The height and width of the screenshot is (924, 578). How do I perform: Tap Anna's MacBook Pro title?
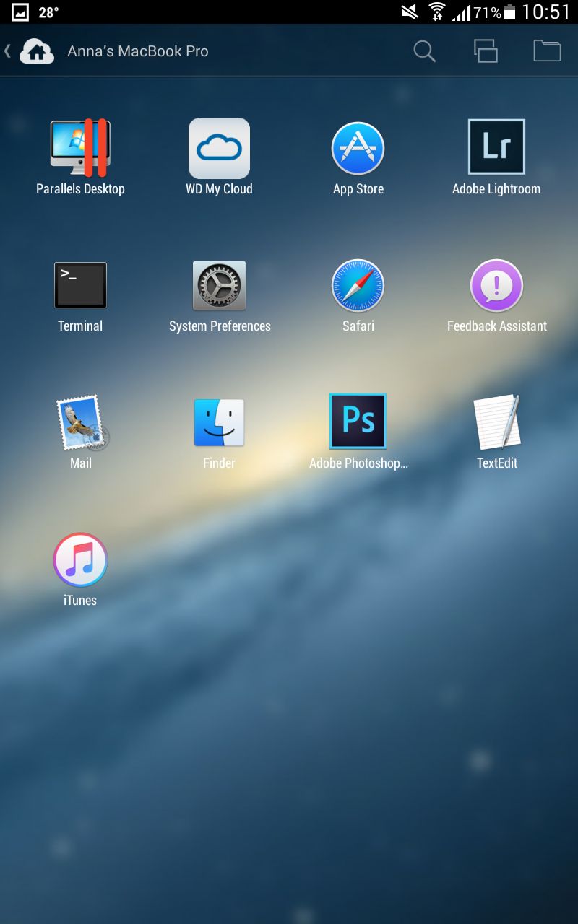coord(138,51)
